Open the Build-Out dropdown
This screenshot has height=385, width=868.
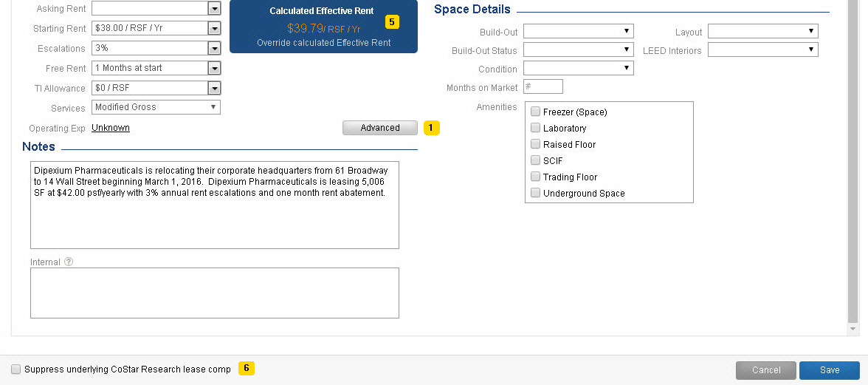tap(579, 31)
